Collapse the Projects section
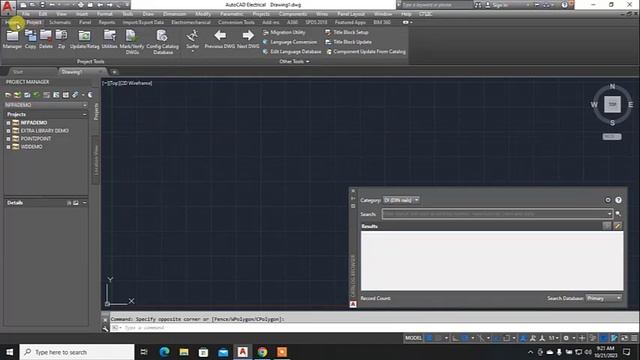640x360 pixels. point(84,114)
